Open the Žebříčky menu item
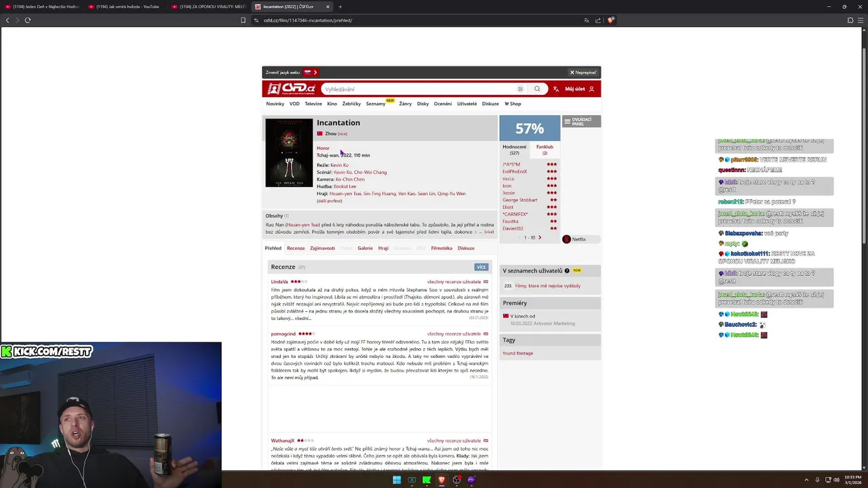The image size is (868, 488). [x=351, y=104]
